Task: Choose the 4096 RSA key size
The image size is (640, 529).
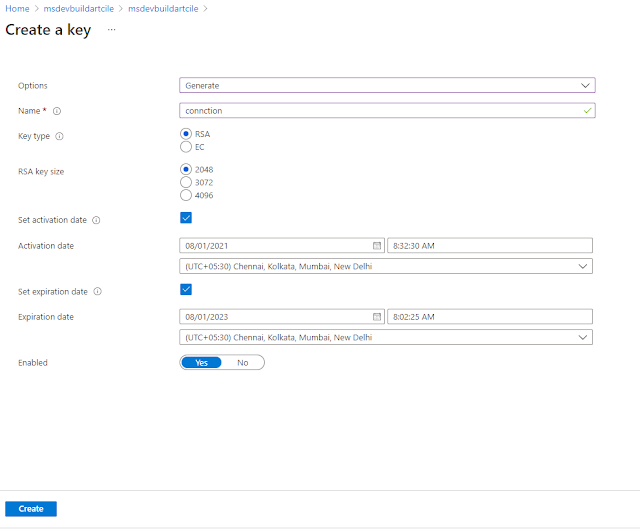Action: [x=186, y=195]
